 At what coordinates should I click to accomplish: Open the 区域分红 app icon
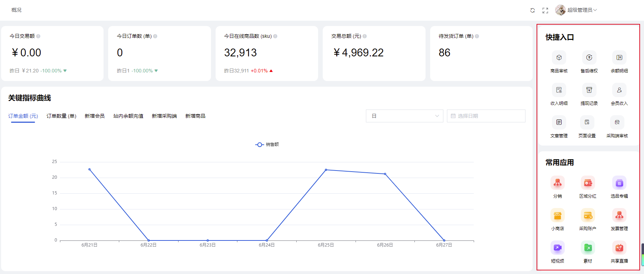[588, 183]
